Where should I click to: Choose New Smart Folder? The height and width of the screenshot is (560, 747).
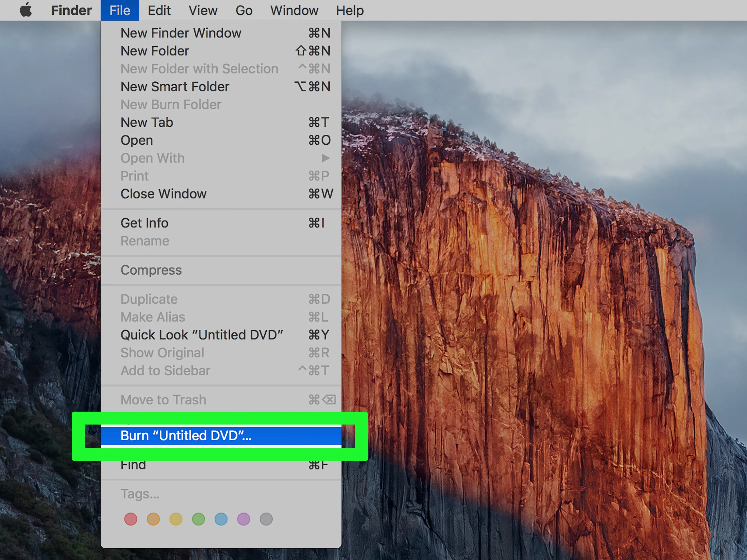point(221,87)
